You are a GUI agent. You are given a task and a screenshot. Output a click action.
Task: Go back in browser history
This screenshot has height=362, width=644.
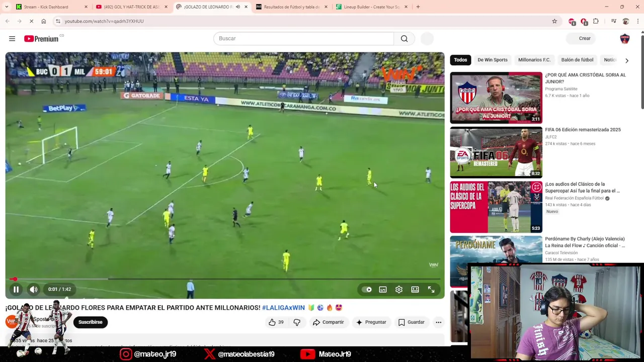click(7, 21)
